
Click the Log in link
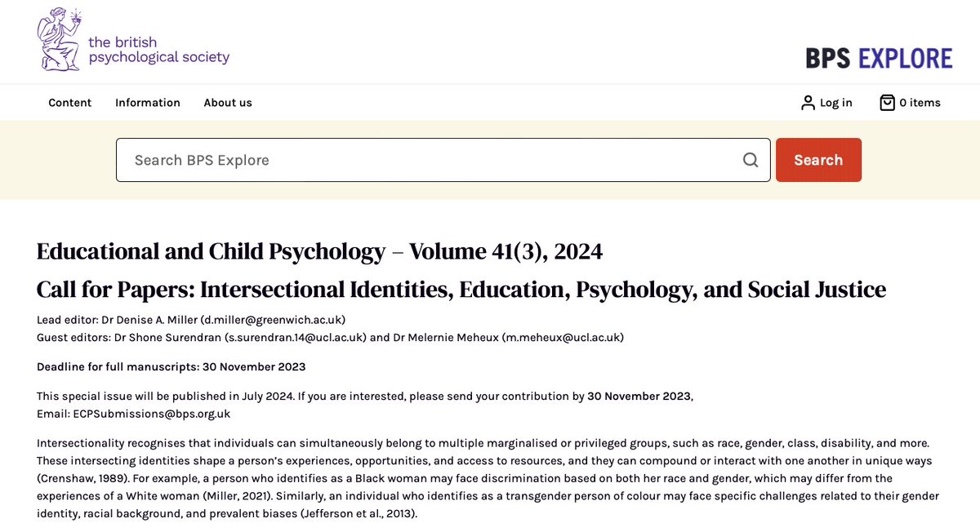pos(836,103)
